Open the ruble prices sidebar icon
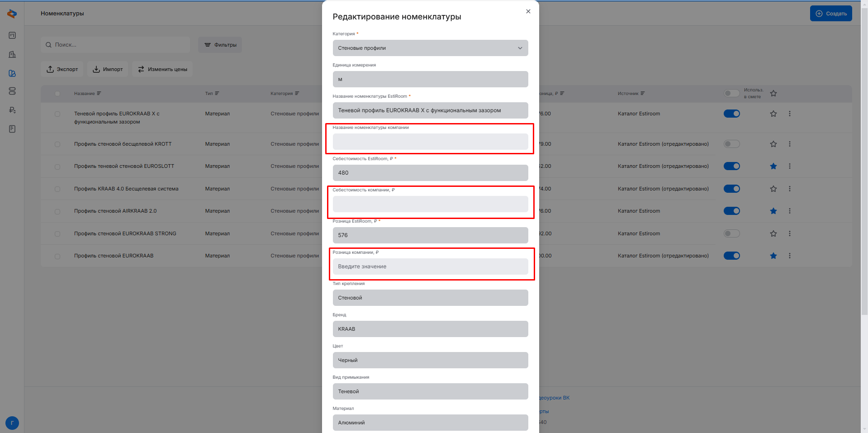Image resolution: width=868 pixels, height=433 pixels. point(12,110)
